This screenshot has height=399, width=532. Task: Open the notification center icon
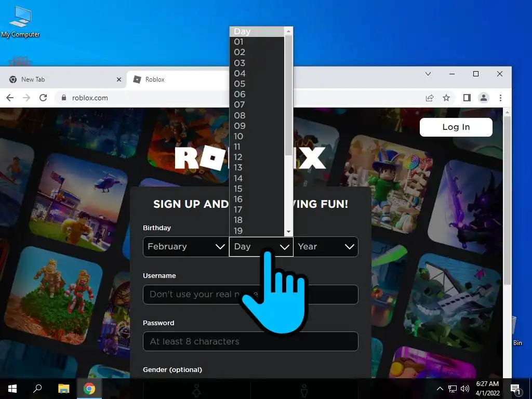tap(515, 389)
